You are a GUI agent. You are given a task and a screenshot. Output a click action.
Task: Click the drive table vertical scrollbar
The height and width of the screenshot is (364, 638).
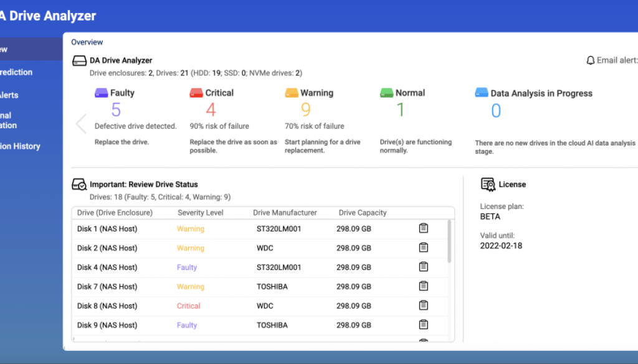449,241
